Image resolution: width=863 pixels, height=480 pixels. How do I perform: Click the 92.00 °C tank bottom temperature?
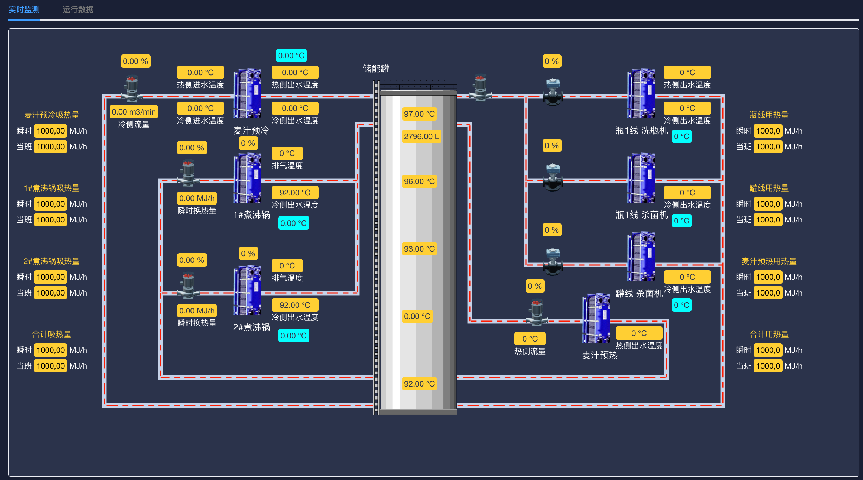pos(419,384)
